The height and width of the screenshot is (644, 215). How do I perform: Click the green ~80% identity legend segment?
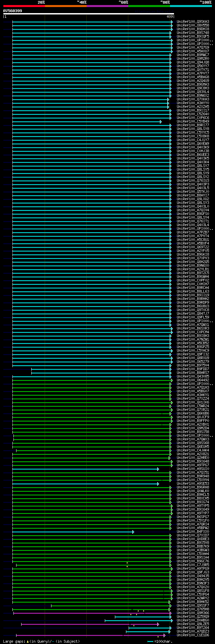click(149, 6)
